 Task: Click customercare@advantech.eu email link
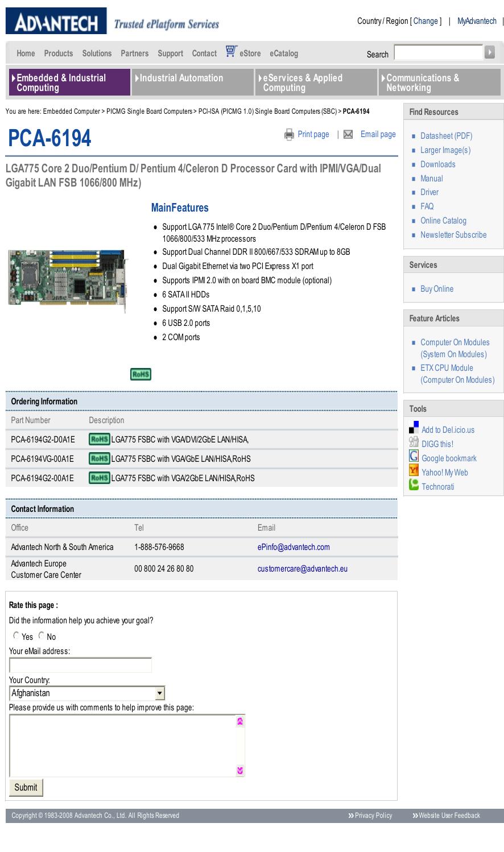303,569
